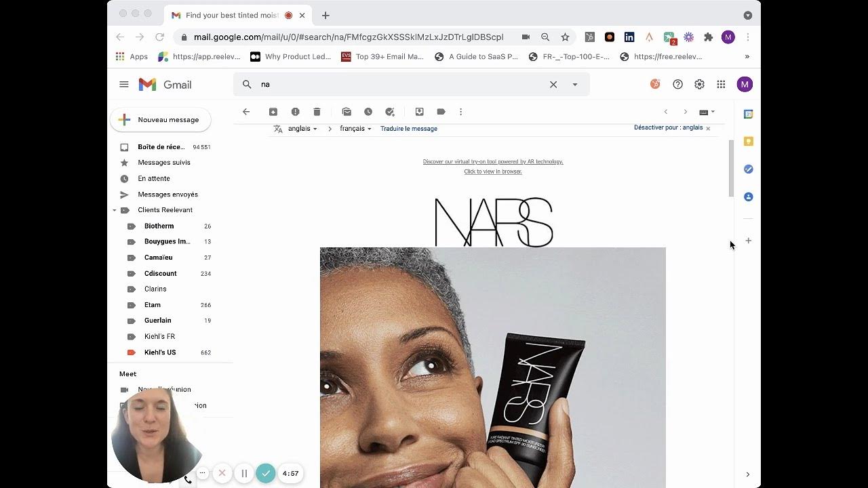Click the NARS logo image
Viewport: 868px width, 488px height.
coord(493,222)
